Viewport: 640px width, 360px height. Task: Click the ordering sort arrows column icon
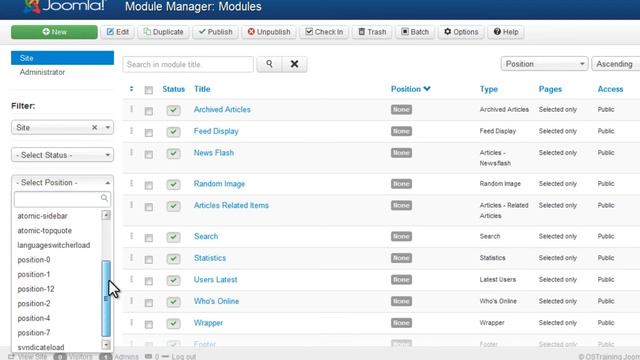coord(131,89)
